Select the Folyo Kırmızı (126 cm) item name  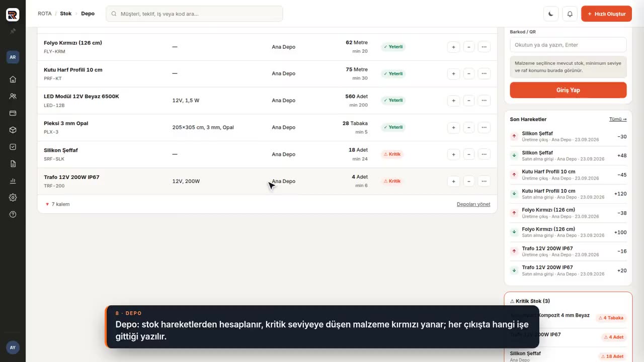point(73,43)
